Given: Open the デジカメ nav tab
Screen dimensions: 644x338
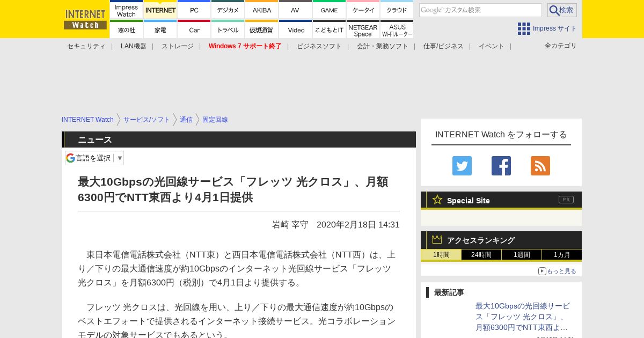Looking at the screenshot, I should click(x=228, y=10).
